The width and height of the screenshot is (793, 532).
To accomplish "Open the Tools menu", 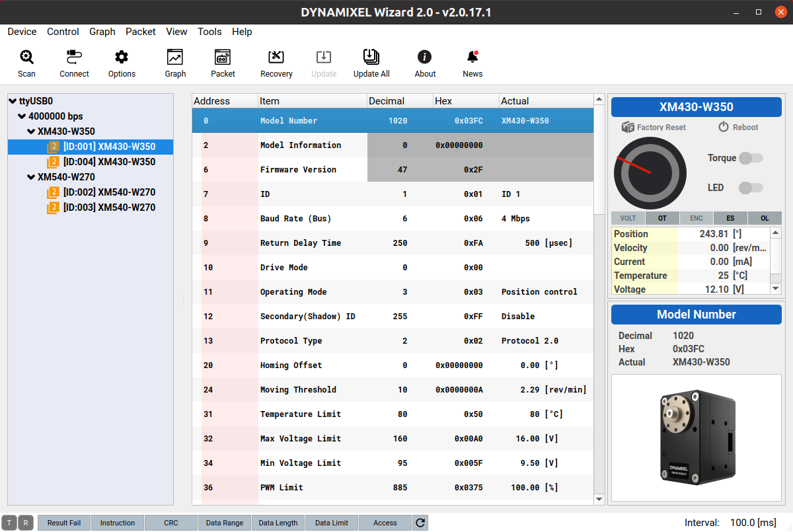I will [209, 32].
